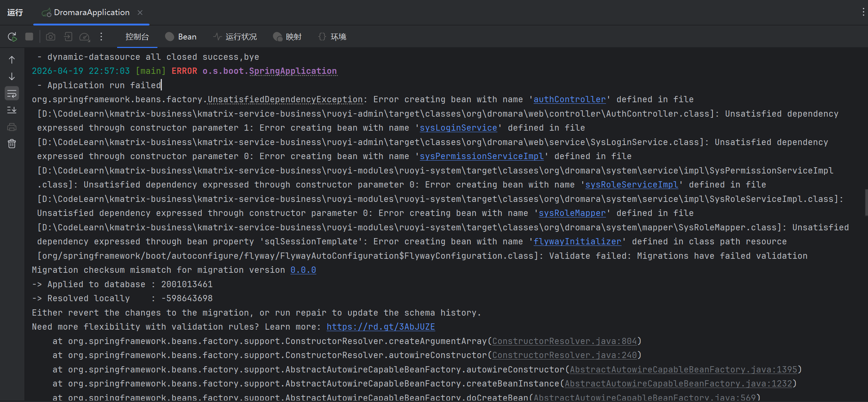This screenshot has height=402, width=868.
Task: Open more toolbar actions (vertical dots)
Action: [101, 37]
